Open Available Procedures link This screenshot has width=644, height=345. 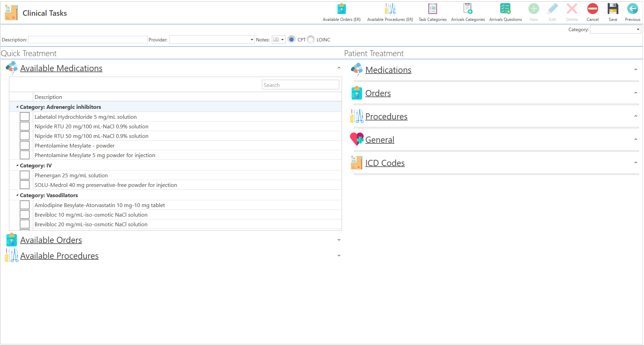click(59, 256)
